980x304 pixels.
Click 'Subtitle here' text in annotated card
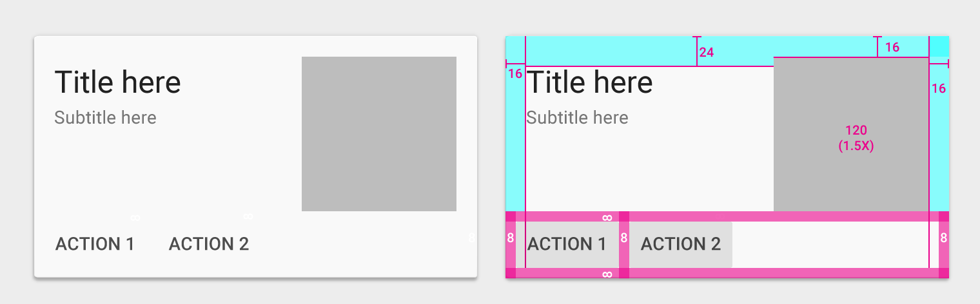(x=577, y=118)
